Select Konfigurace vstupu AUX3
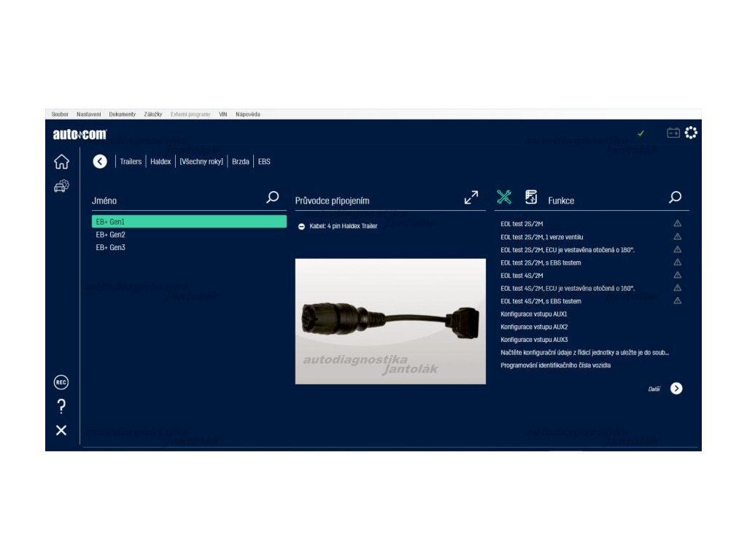This screenshot has height=560, width=747. point(534,340)
